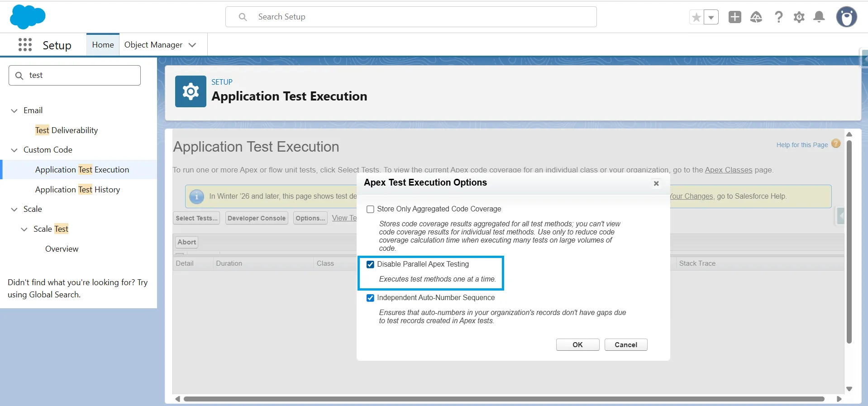The image size is (868, 406).
Task: Click the Stack Trace column header
Action: pyautogui.click(x=697, y=263)
